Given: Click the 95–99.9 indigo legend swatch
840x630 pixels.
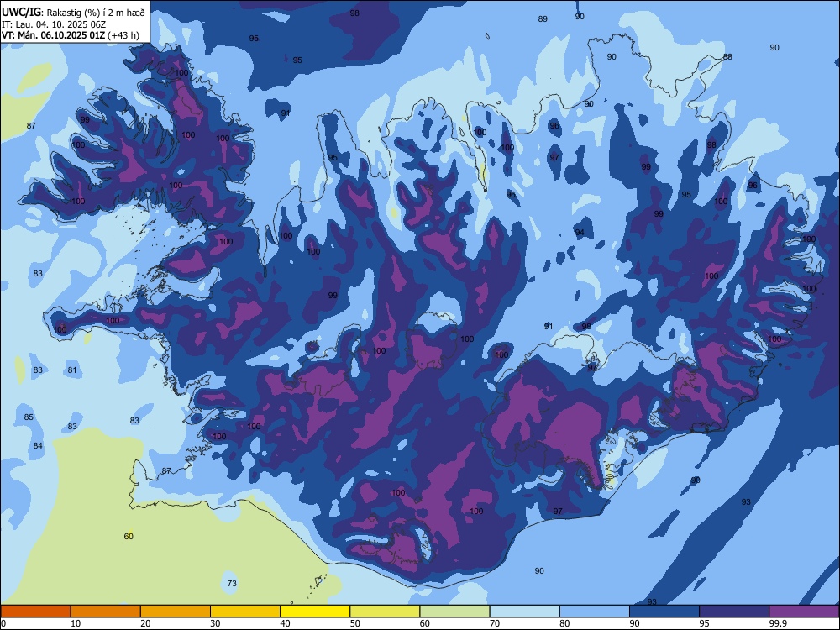Looking at the screenshot, I should 734,612.
